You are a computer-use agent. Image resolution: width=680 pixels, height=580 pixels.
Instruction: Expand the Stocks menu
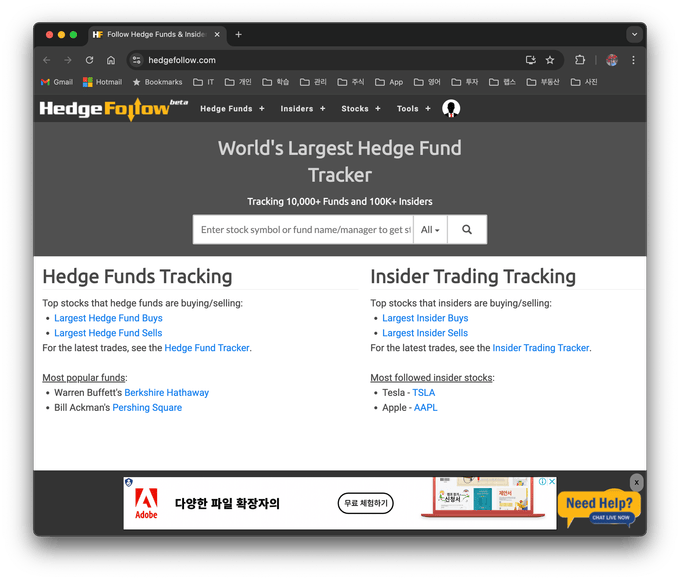click(x=361, y=109)
